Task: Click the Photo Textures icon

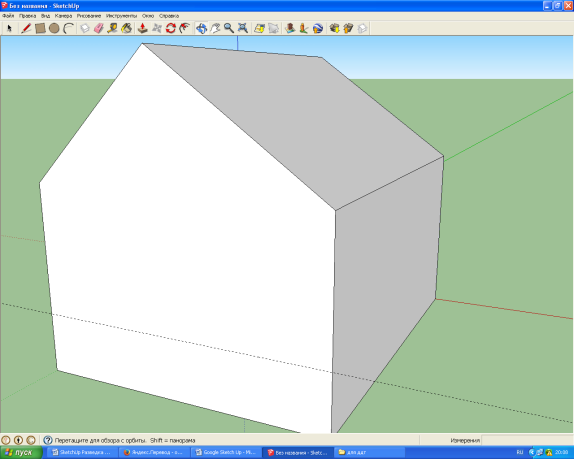Action: [x=304, y=28]
